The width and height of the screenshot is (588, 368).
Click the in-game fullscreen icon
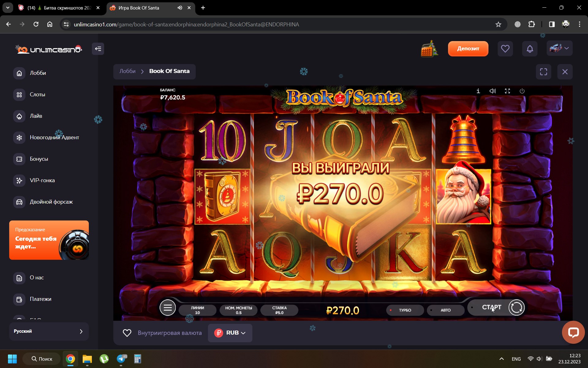(507, 91)
